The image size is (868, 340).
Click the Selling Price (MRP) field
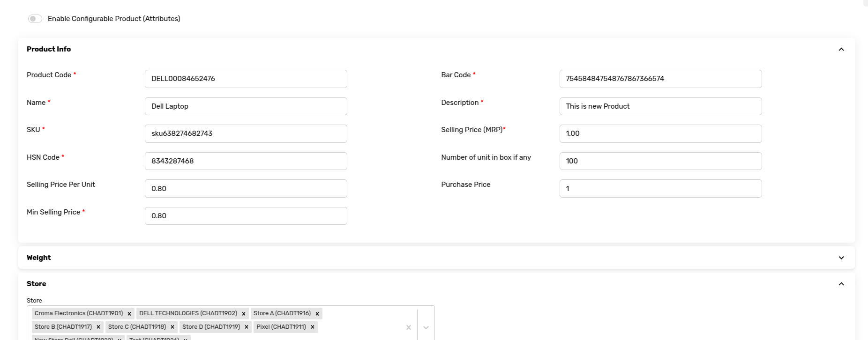point(660,133)
